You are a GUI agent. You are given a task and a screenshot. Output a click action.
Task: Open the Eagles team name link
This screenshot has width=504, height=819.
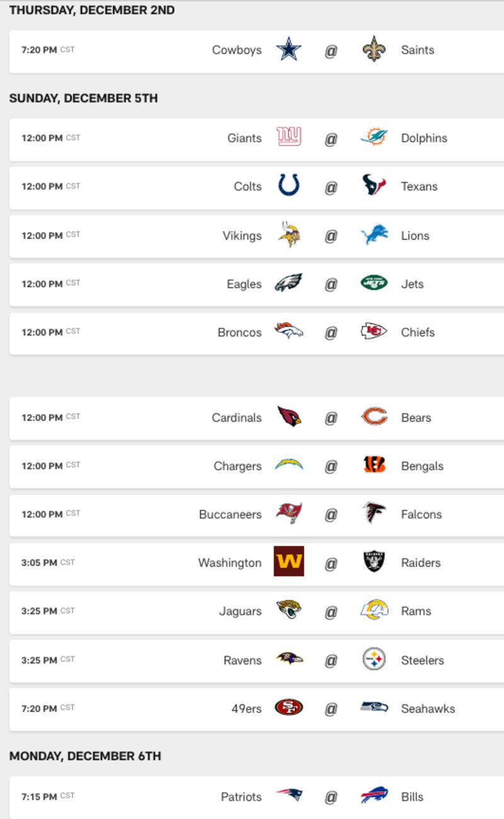point(244,284)
